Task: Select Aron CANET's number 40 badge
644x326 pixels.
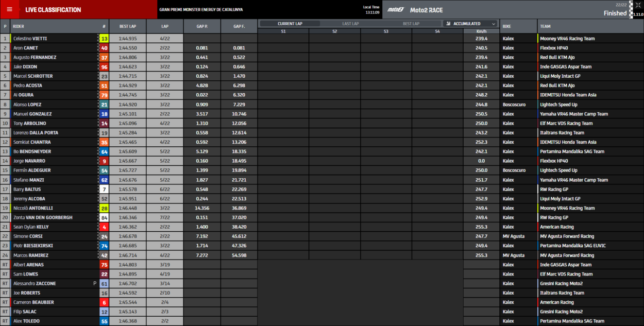Action: pyautogui.click(x=104, y=48)
